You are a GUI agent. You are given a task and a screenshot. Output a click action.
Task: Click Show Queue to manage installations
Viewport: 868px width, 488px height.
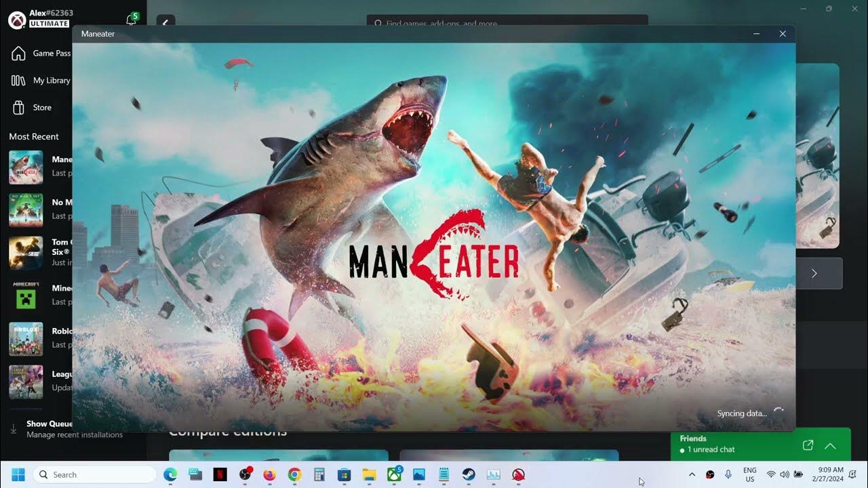[x=50, y=424]
